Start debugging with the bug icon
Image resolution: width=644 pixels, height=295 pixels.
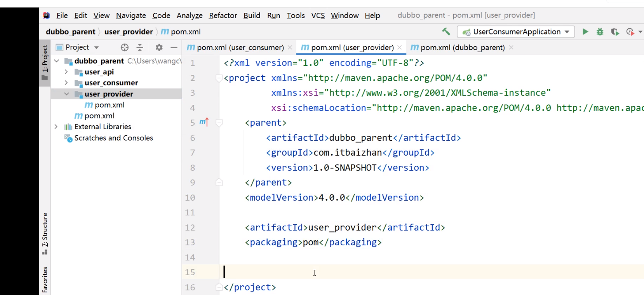(x=600, y=32)
